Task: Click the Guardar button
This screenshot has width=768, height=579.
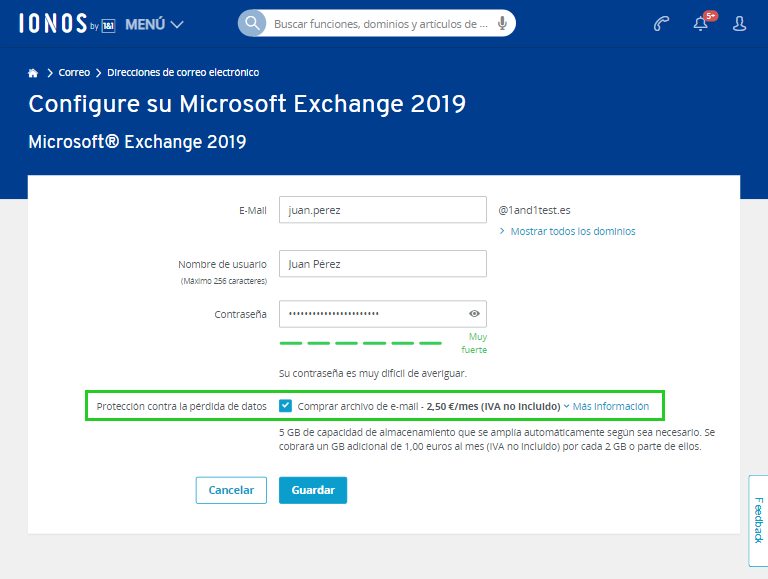Action: coord(313,490)
